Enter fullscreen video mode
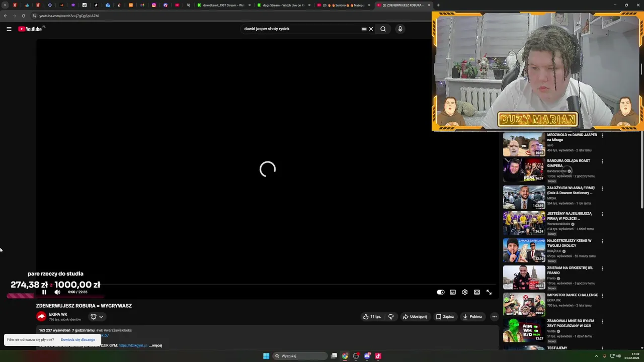Screen dimensions: 644x362 point(489,292)
